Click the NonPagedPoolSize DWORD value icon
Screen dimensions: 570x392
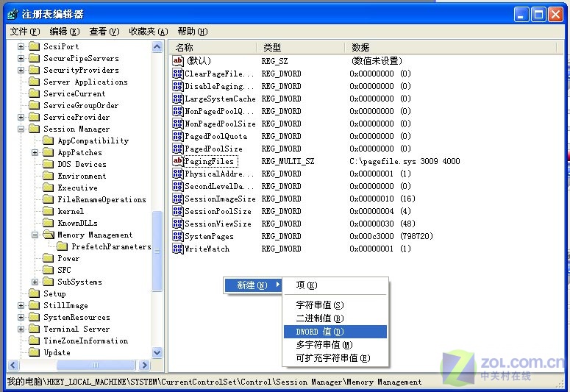(178, 124)
